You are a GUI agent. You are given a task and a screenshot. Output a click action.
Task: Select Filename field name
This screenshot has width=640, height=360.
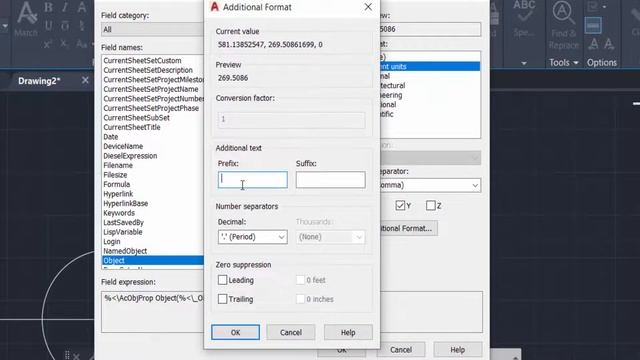tap(118, 165)
